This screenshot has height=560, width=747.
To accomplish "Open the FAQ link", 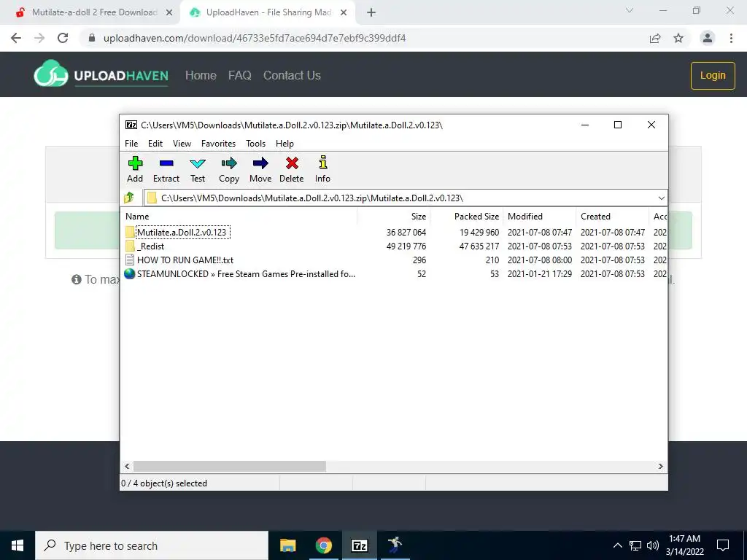I will tap(239, 75).
